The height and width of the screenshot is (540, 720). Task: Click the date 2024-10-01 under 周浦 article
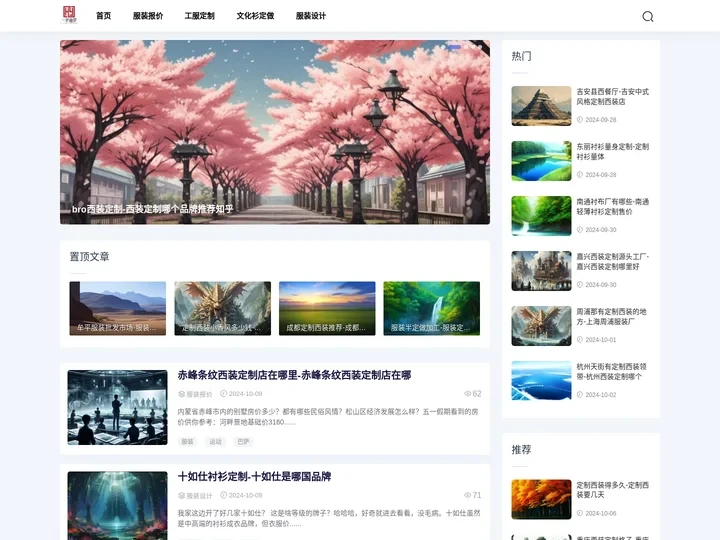[x=601, y=340]
